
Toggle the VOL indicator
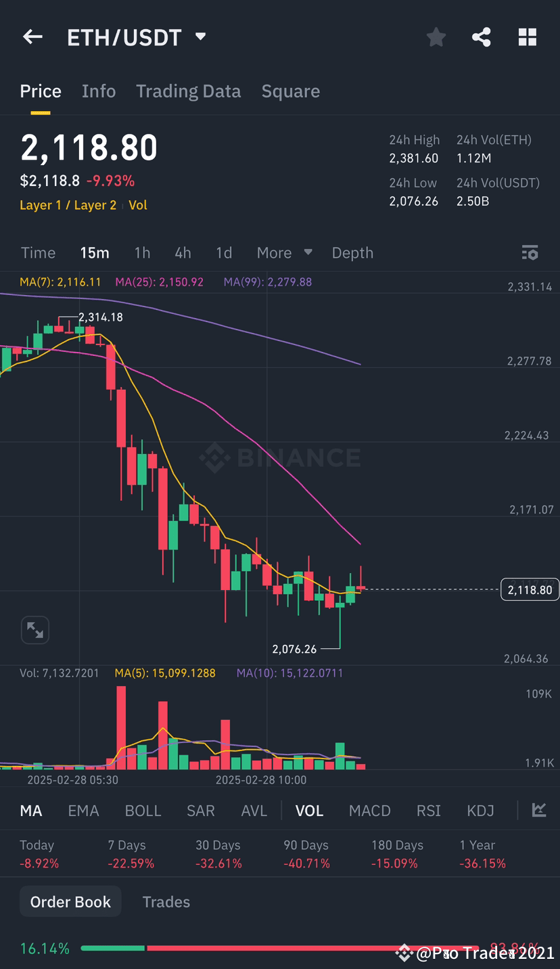pos(309,810)
